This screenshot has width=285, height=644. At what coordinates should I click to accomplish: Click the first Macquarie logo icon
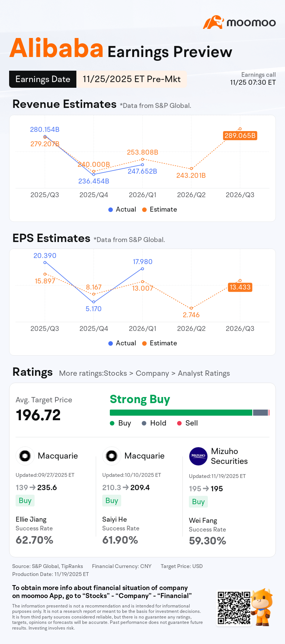click(25, 456)
